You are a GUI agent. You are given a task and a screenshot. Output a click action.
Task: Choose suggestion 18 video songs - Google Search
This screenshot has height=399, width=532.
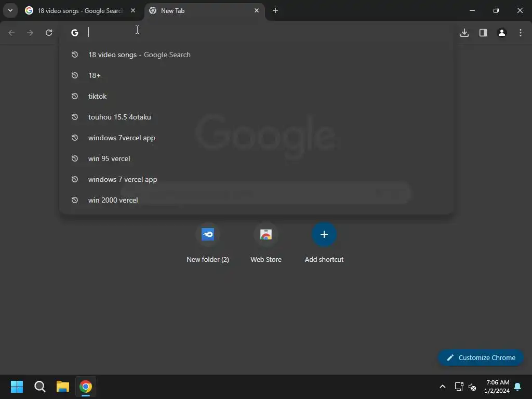[257, 55]
